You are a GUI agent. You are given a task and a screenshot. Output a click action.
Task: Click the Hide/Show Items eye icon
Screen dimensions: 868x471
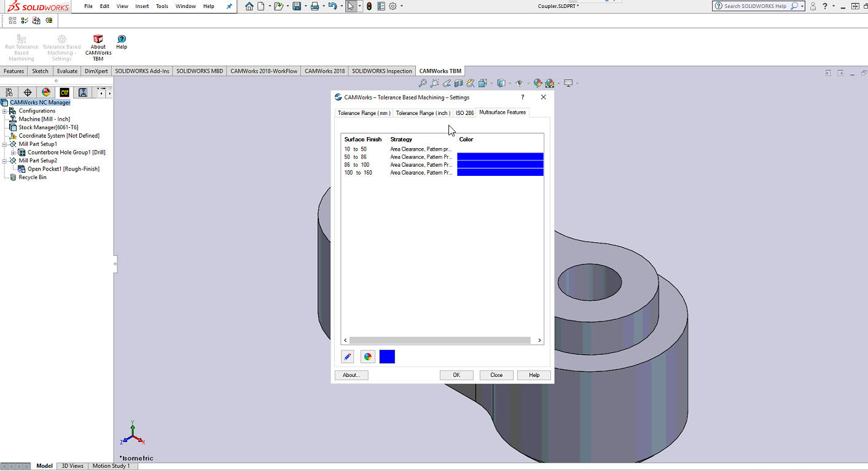click(x=519, y=83)
